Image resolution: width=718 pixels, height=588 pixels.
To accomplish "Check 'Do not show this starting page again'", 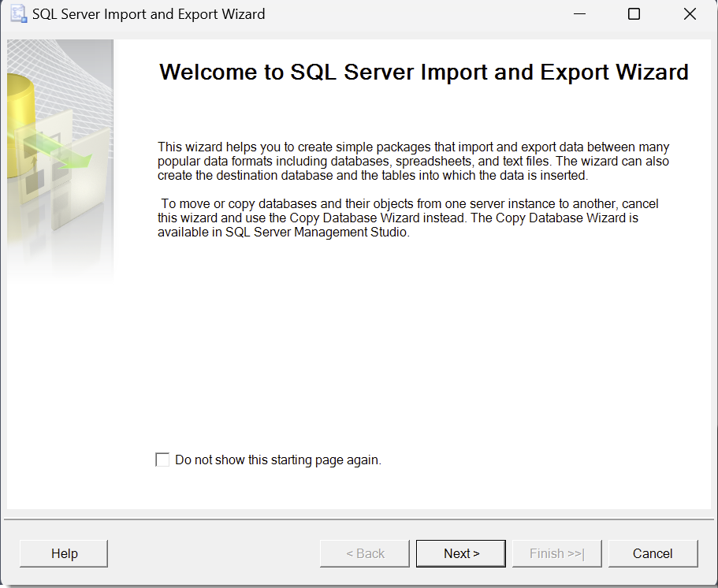I will (x=162, y=460).
